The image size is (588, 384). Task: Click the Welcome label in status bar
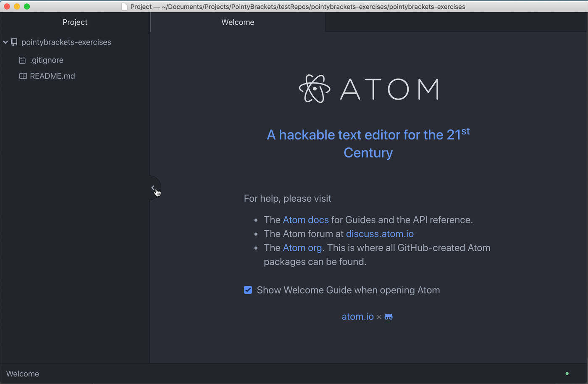coord(23,373)
